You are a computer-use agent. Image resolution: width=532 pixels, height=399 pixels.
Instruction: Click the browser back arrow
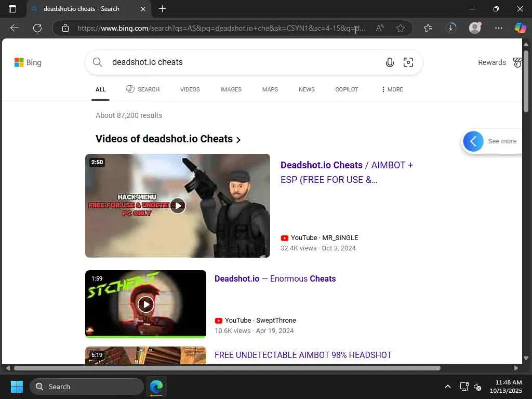(14, 28)
